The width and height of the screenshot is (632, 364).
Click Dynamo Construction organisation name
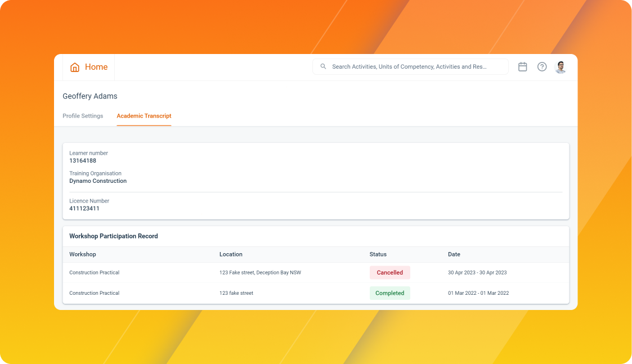(x=98, y=181)
